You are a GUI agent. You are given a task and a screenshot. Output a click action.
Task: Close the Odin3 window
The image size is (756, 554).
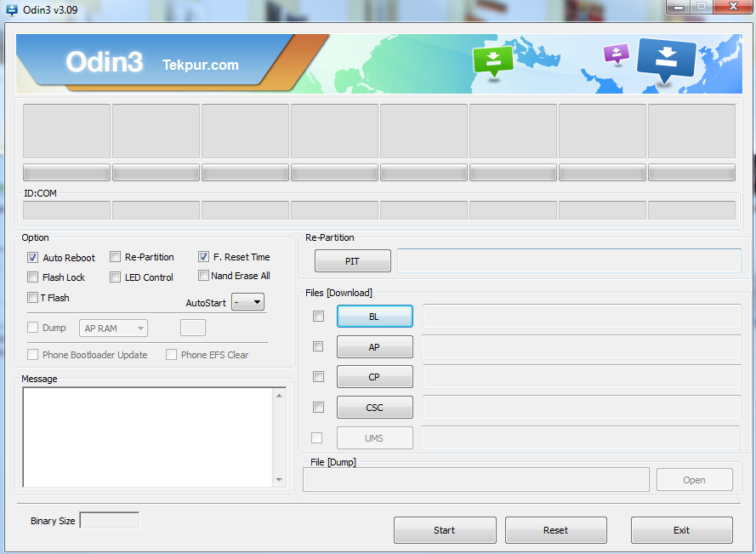coord(733,7)
